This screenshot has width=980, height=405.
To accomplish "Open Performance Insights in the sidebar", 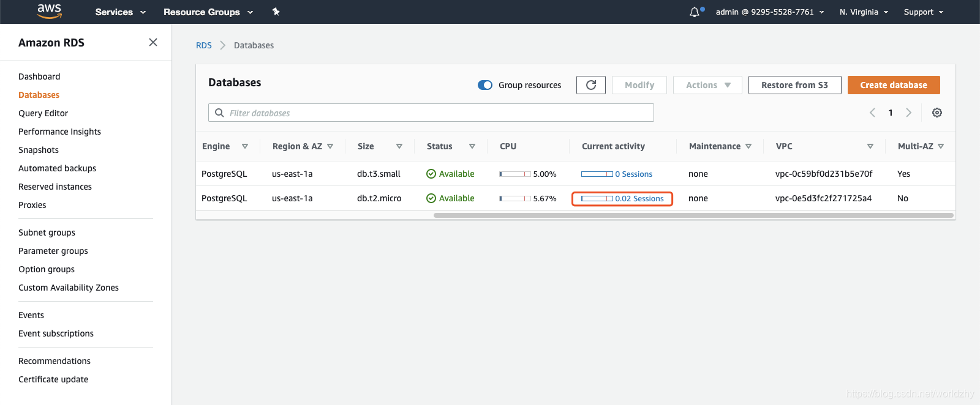I will click(x=59, y=132).
